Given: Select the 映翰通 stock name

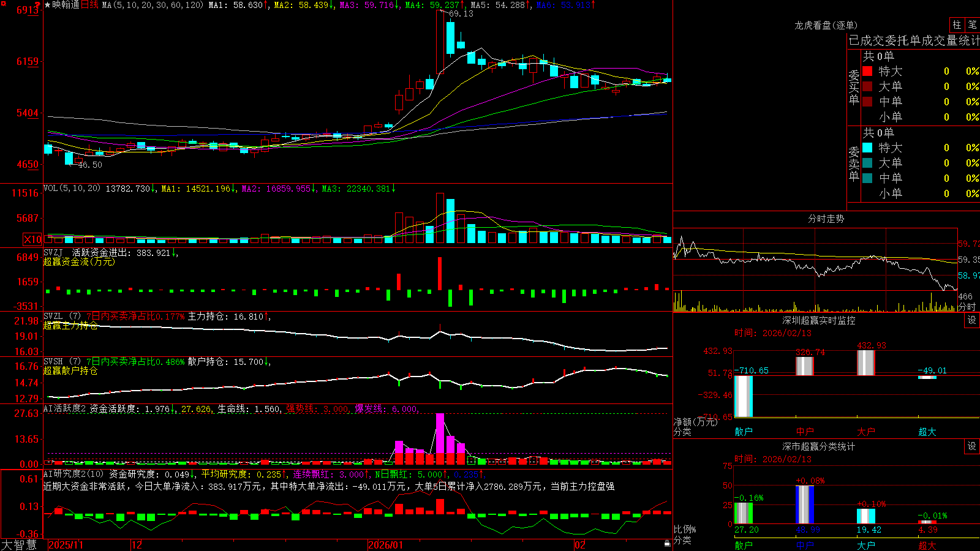Looking at the screenshot, I should pyautogui.click(x=66, y=5).
